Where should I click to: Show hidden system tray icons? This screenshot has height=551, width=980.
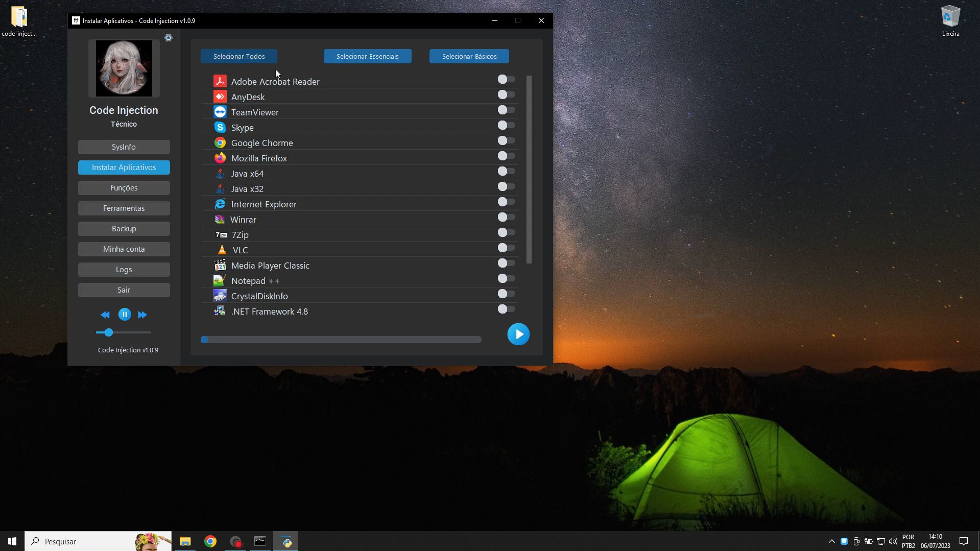coord(831,541)
